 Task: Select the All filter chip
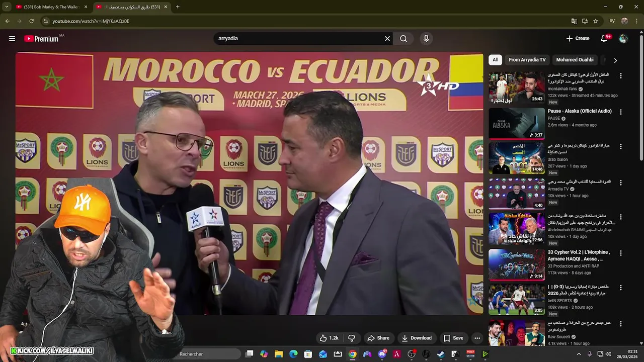(495, 60)
